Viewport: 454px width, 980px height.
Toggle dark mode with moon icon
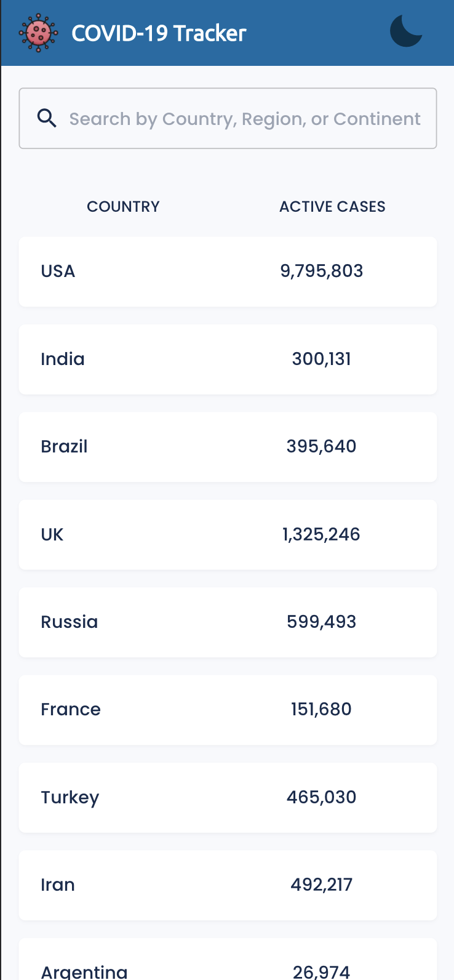[406, 31]
